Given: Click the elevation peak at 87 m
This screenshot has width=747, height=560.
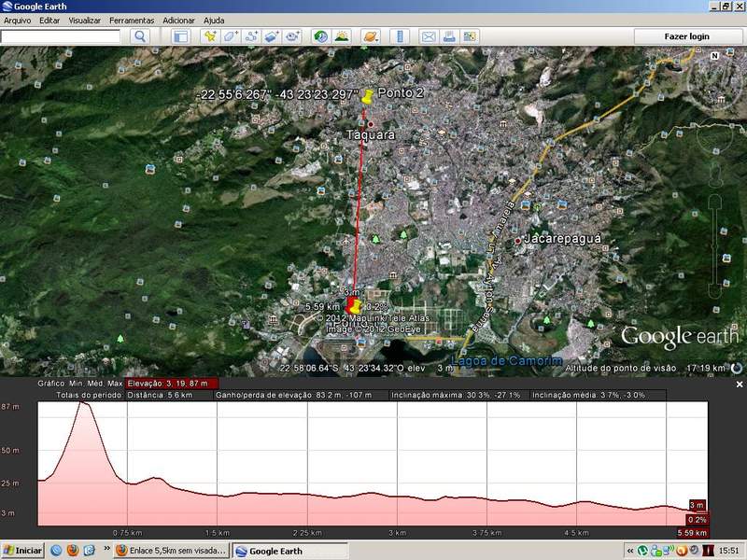Looking at the screenshot, I should (x=84, y=403).
